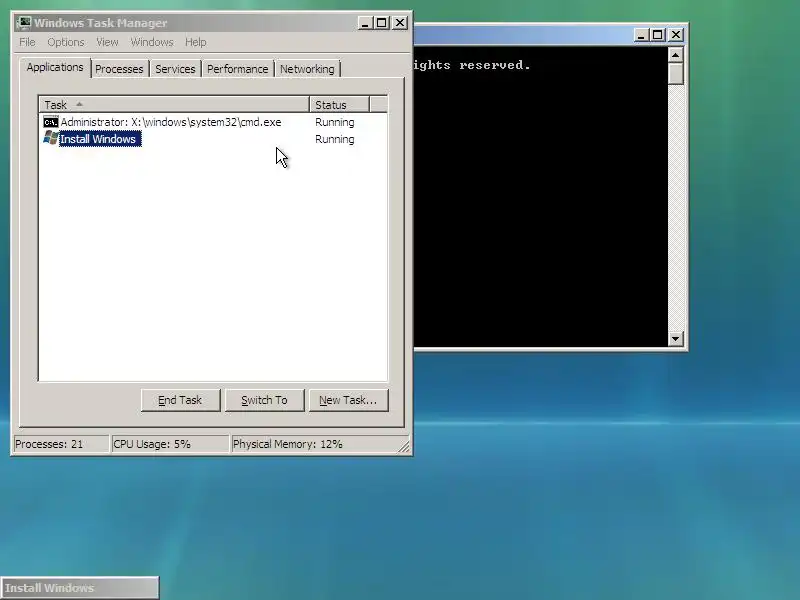Click the command prompt scrollbar thumb
This screenshot has width=800, height=600.
pos(676,73)
